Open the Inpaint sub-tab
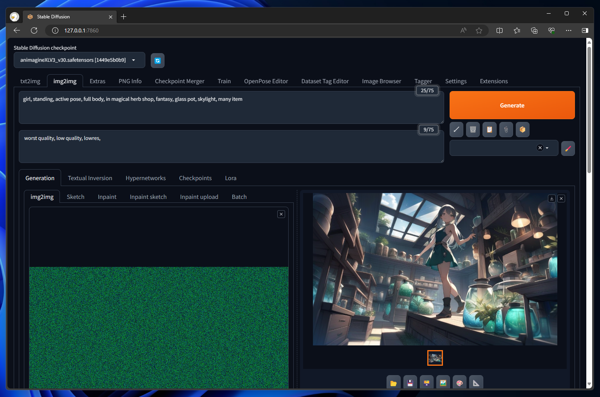This screenshot has height=397, width=600. pyautogui.click(x=107, y=197)
